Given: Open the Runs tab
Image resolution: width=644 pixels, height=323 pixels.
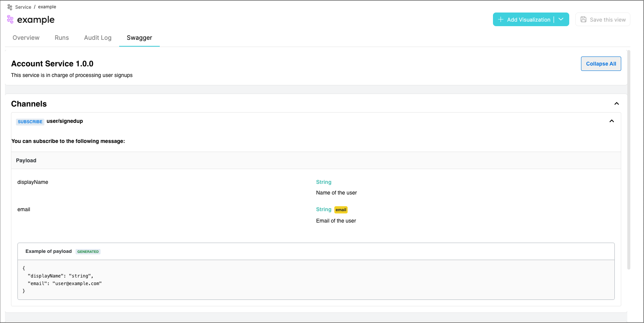Looking at the screenshot, I should pos(62,38).
